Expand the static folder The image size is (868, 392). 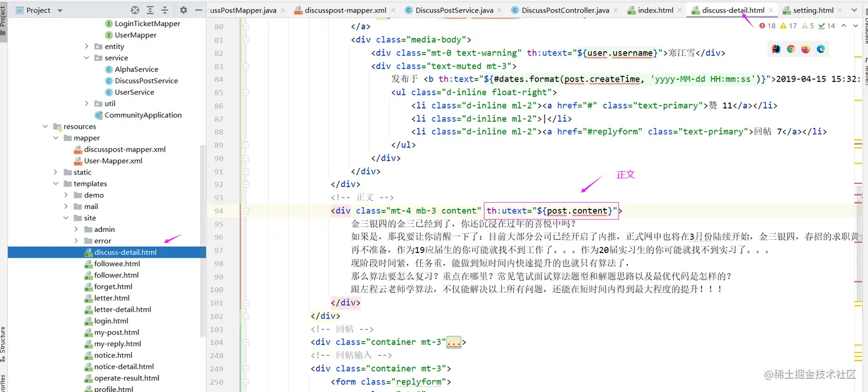56,172
